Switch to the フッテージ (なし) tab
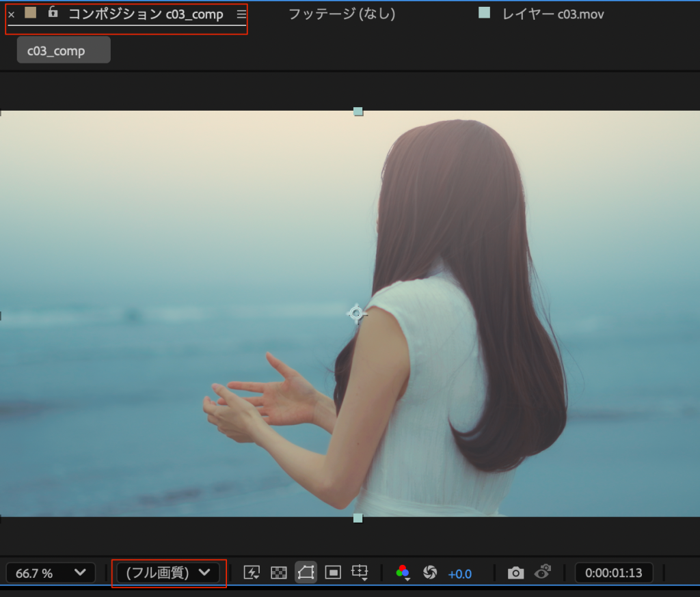This screenshot has height=597, width=700. (341, 14)
